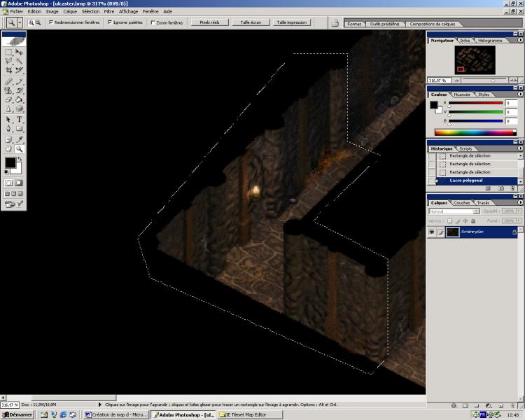Select the History Brush tool

click(19, 90)
